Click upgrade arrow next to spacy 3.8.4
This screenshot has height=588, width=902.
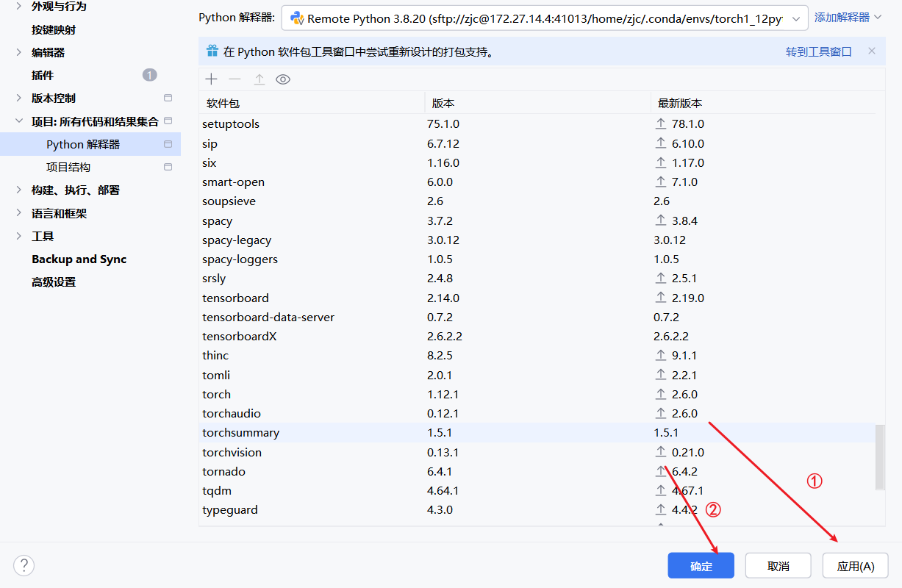click(661, 220)
